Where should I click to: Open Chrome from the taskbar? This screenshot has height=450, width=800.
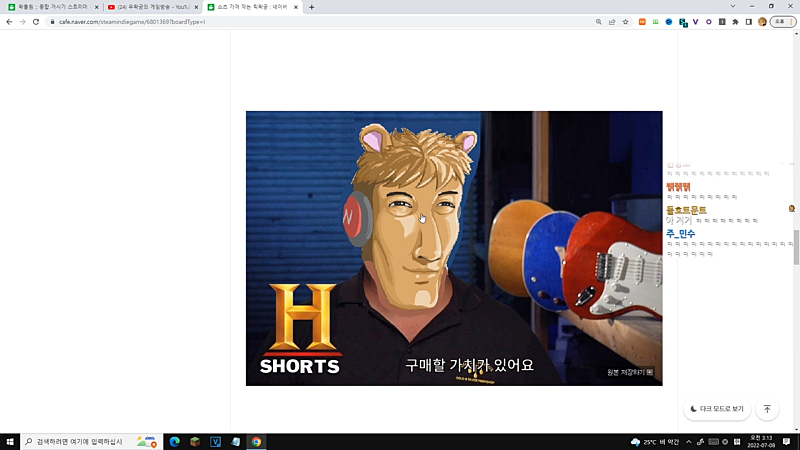click(256, 442)
